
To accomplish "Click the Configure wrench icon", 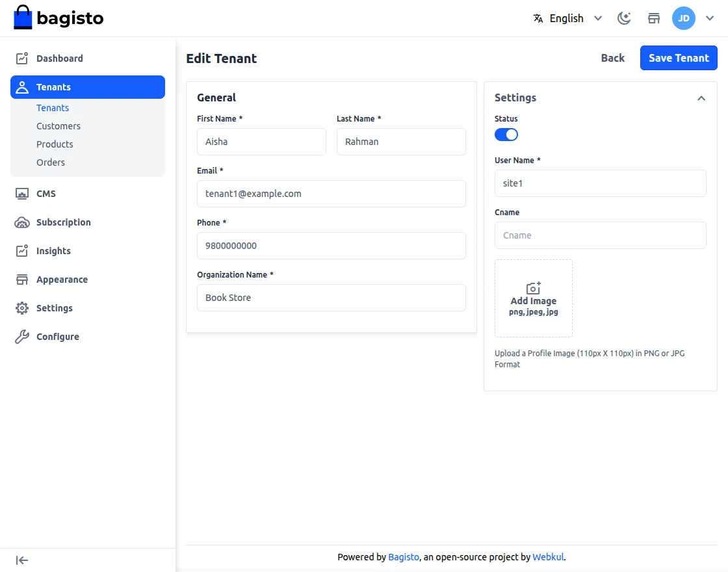I will click(x=22, y=337).
